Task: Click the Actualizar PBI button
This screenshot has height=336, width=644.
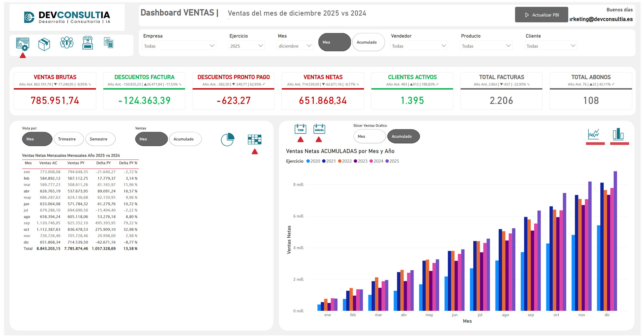Action: point(541,15)
